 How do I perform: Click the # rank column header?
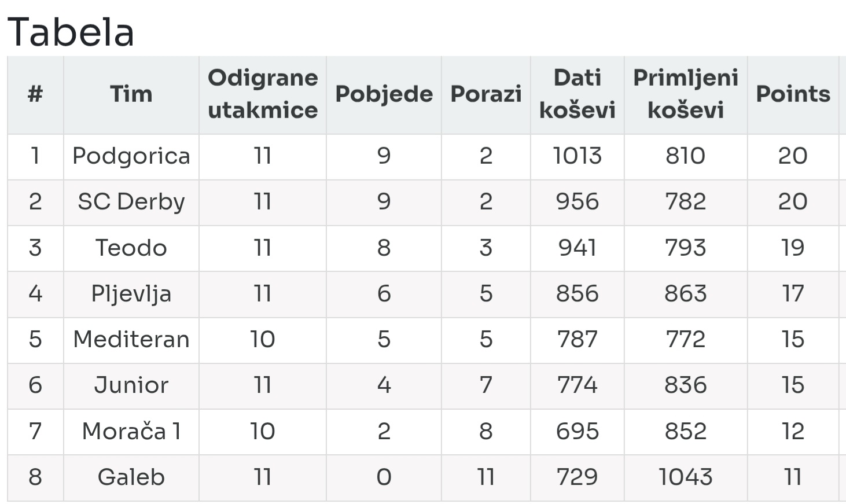(35, 94)
